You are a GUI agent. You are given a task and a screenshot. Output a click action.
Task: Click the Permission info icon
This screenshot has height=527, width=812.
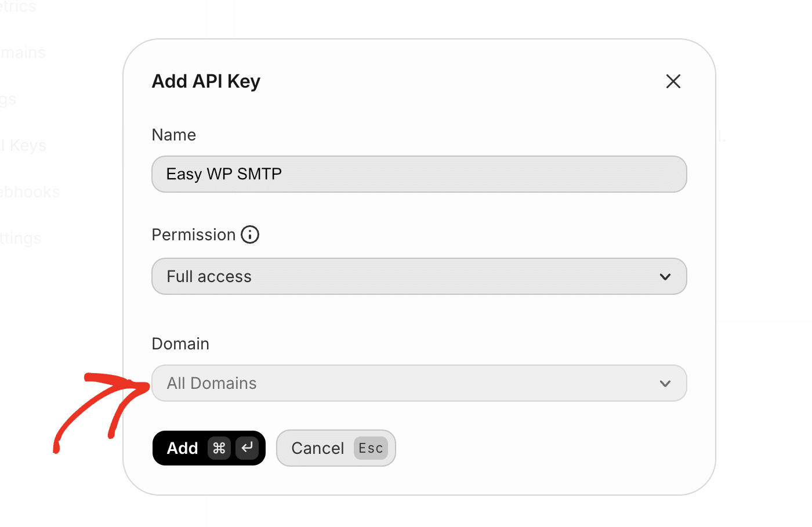[x=250, y=234]
